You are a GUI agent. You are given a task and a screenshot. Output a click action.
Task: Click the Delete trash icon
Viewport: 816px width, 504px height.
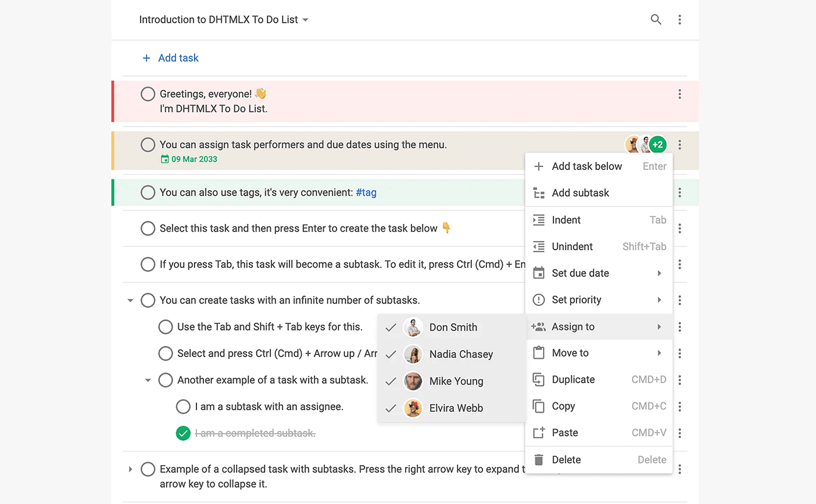(539, 460)
